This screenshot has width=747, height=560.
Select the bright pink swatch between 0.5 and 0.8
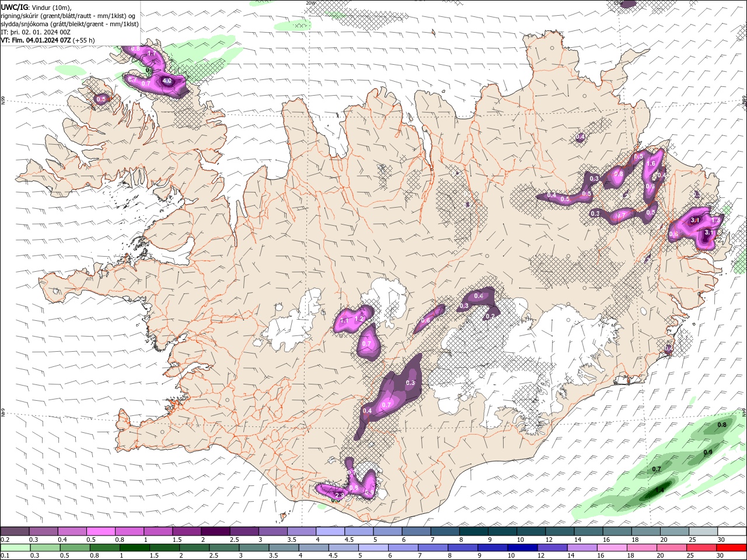pos(100,531)
